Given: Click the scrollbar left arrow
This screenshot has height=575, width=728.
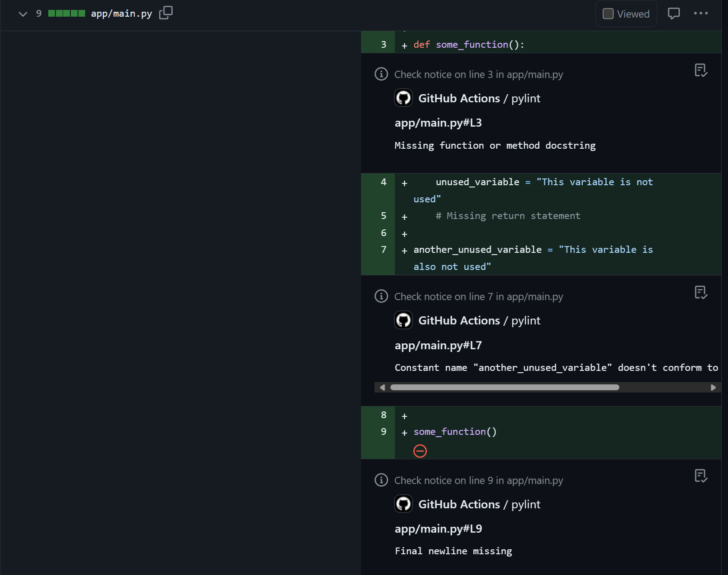Looking at the screenshot, I should point(382,388).
